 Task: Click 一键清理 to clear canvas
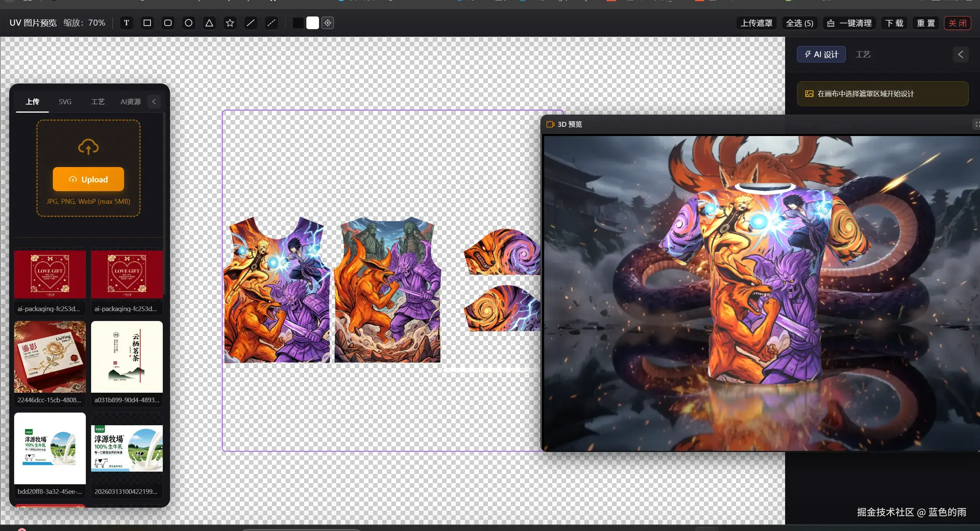[849, 23]
